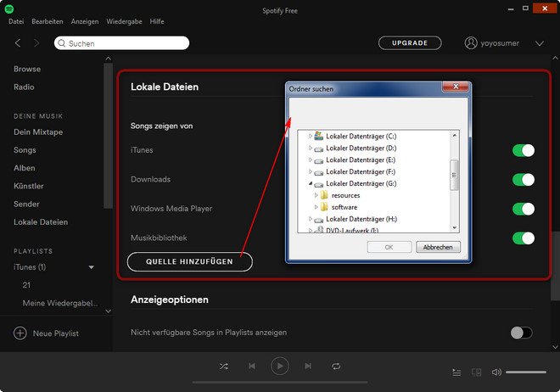Select Lokaler Datenträger (H:) row
The image size is (560, 392).
pos(361,219)
